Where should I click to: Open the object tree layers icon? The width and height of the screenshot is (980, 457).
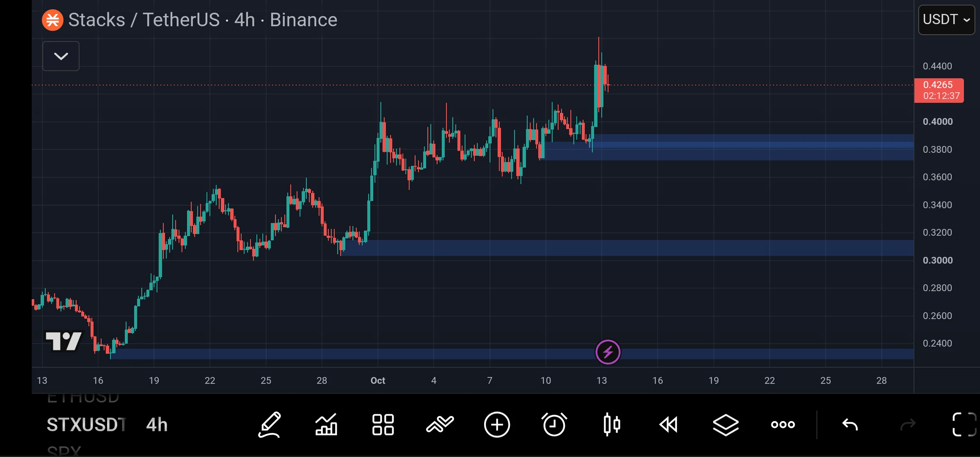(x=726, y=424)
